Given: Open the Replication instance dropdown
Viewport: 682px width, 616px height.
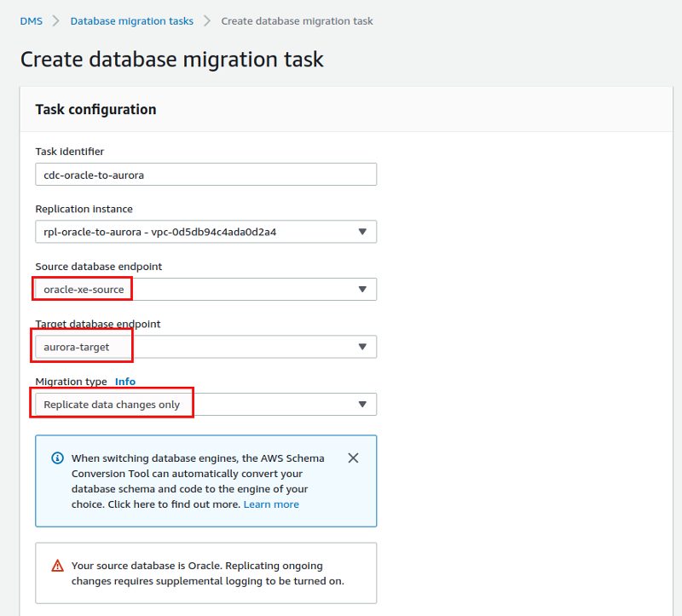Looking at the screenshot, I should point(205,232).
